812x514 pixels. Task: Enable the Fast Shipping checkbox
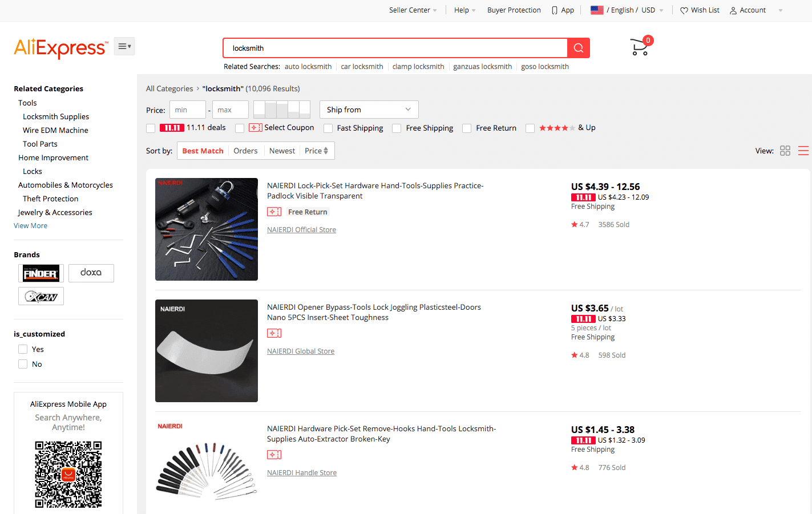click(328, 128)
